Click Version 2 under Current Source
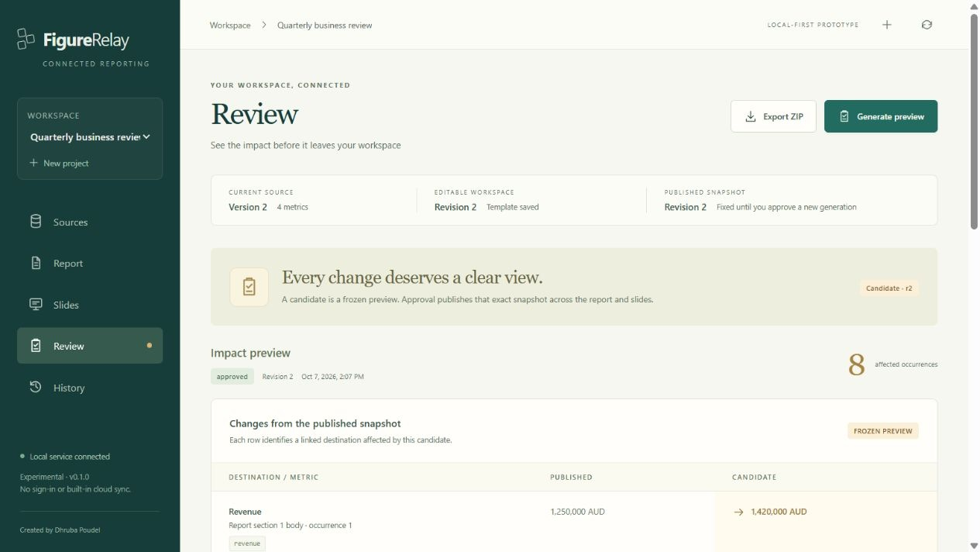This screenshot has width=980, height=552. tap(248, 207)
